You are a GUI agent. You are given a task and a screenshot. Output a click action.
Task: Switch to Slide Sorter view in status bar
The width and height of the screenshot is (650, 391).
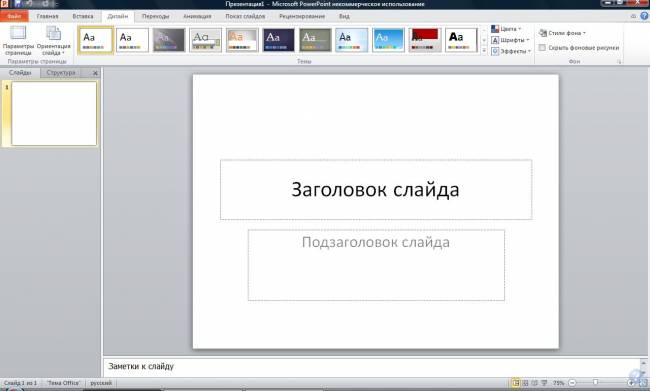pyautogui.click(x=525, y=383)
